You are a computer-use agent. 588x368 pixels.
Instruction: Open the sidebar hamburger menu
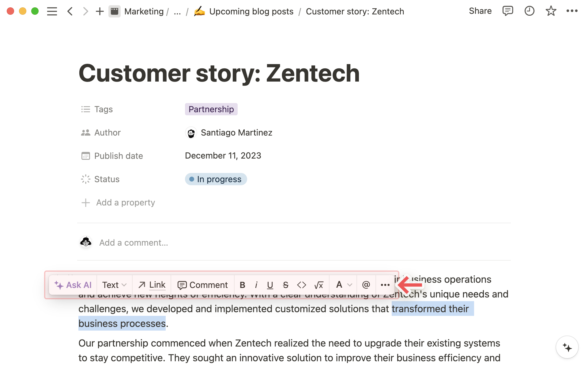pyautogui.click(x=52, y=11)
